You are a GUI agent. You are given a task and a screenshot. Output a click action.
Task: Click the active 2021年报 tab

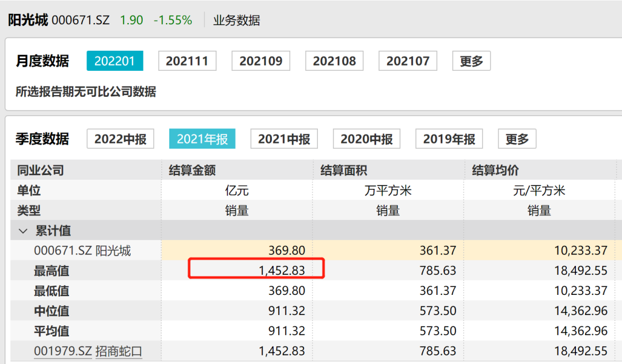(202, 138)
